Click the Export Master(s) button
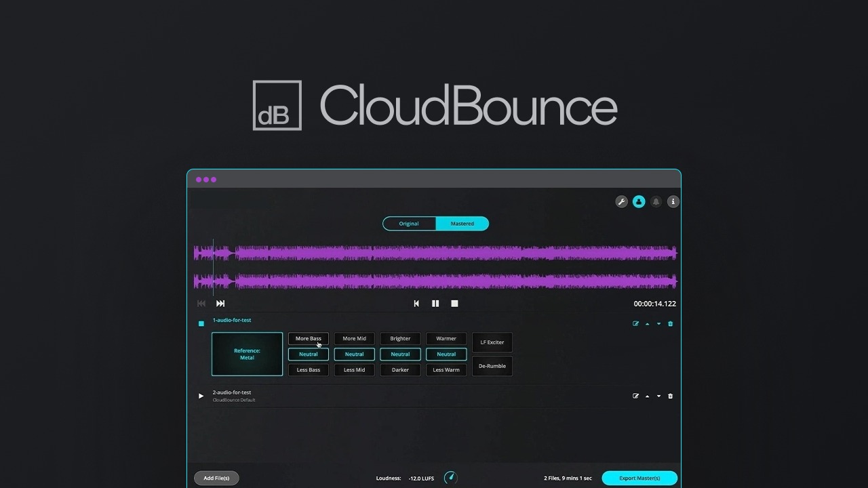868x488 pixels. [x=639, y=478]
